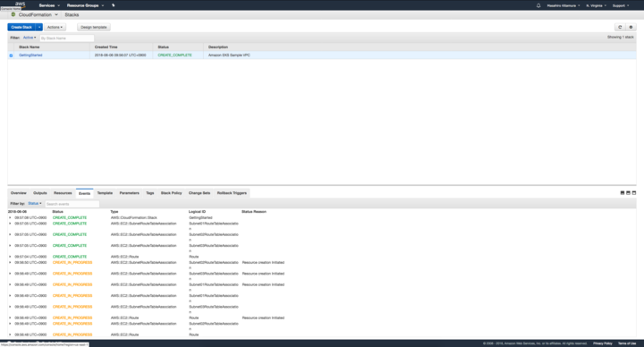The height and width of the screenshot is (347, 644).
Task: Open the Resource Groups menu
Action: (86, 5)
